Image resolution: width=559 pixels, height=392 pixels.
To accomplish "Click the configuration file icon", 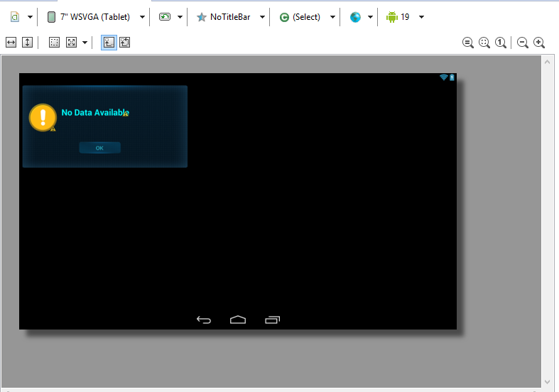I will click(15, 17).
